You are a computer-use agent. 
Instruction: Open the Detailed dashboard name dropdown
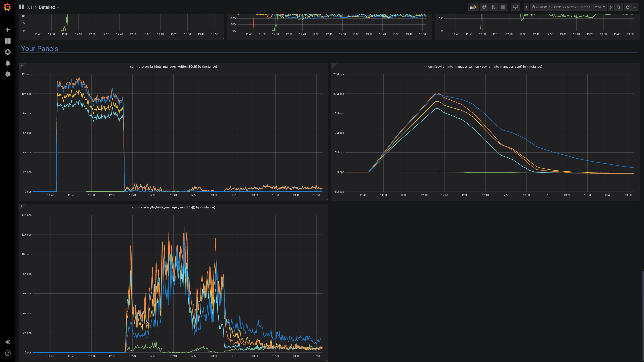click(x=48, y=7)
